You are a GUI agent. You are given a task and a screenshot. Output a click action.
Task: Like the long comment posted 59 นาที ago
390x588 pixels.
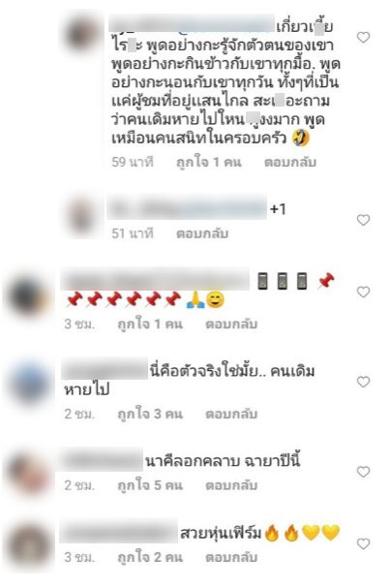pyautogui.click(x=363, y=37)
